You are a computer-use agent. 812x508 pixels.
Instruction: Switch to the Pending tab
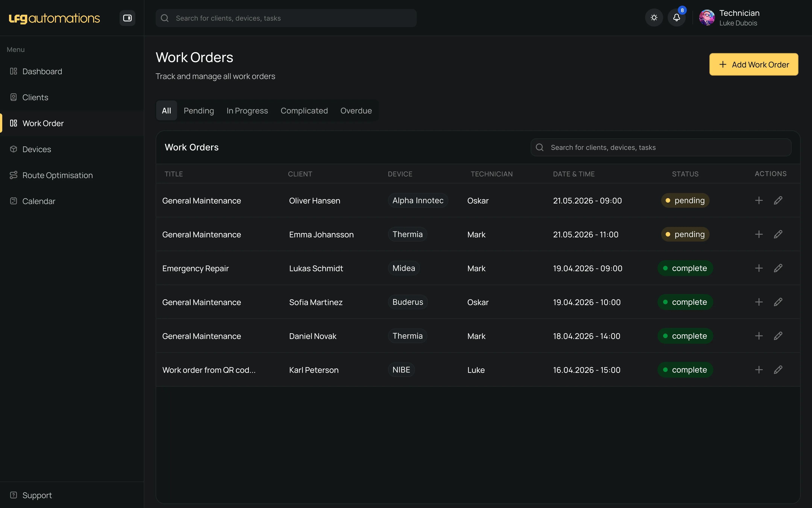pos(199,111)
